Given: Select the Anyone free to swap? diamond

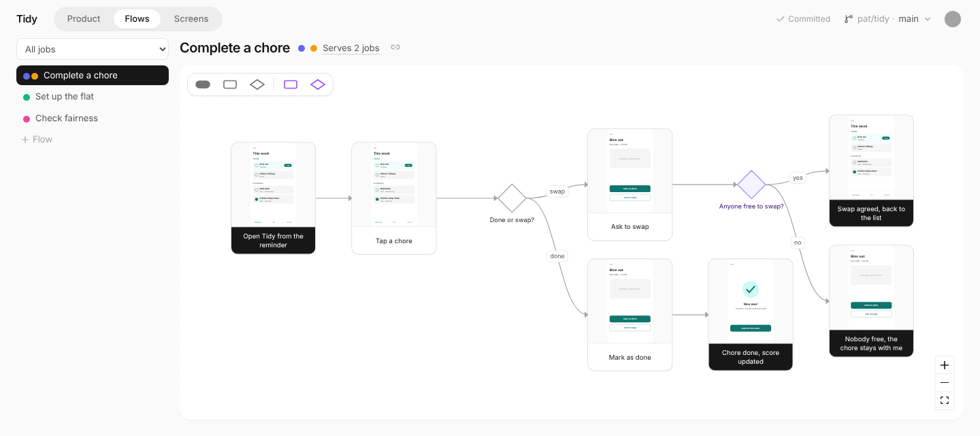Looking at the screenshot, I should click(752, 185).
